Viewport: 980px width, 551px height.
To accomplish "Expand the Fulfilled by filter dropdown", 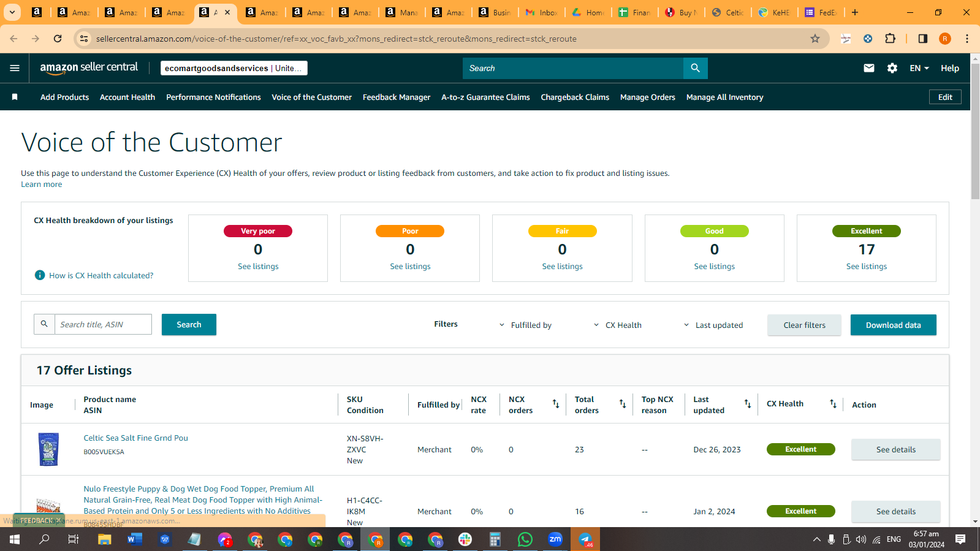I will [525, 325].
